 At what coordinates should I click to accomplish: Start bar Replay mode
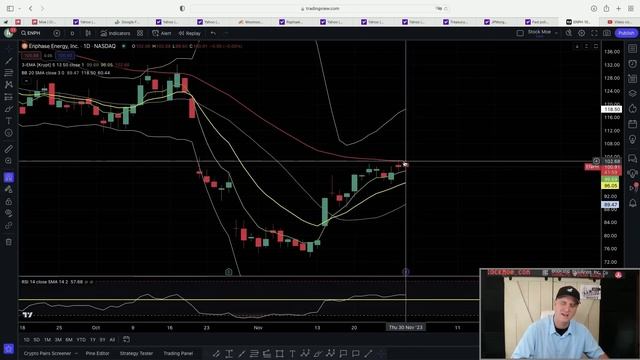[190, 33]
